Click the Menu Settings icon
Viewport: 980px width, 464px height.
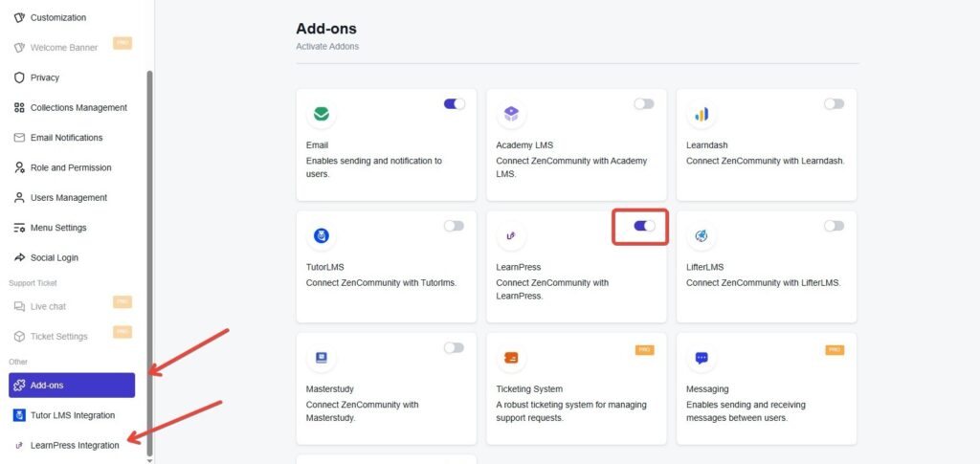[x=19, y=228]
